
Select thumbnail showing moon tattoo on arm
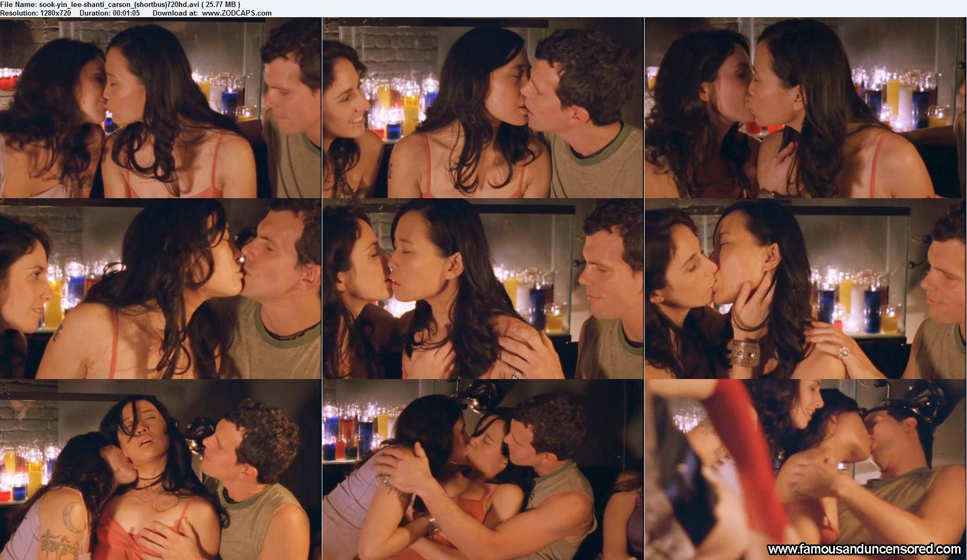(161, 470)
